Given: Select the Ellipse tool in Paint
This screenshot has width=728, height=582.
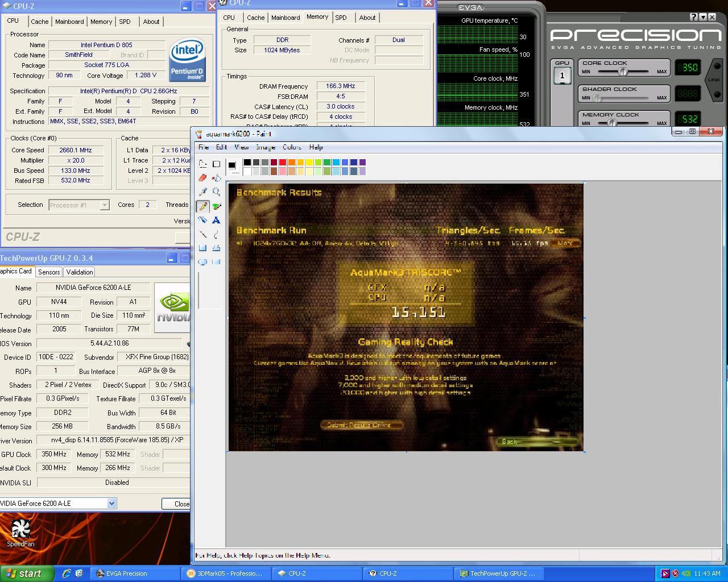Looking at the screenshot, I should [202, 262].
